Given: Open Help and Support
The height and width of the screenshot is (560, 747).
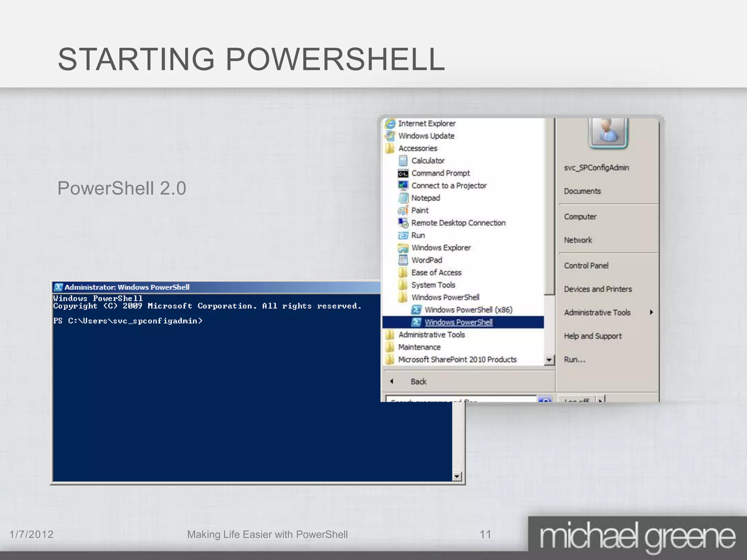Looking at the screenshot, I should [593, 336].
